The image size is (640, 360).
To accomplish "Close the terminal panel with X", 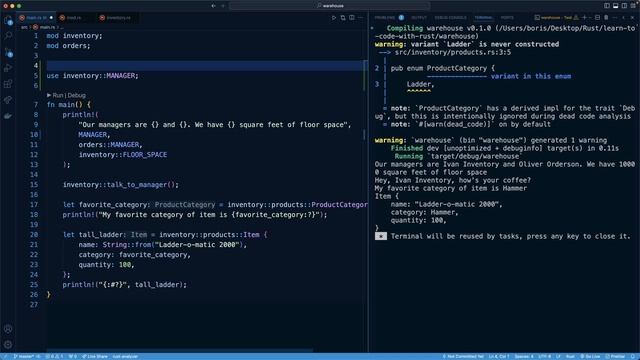I will pos(633,18).
